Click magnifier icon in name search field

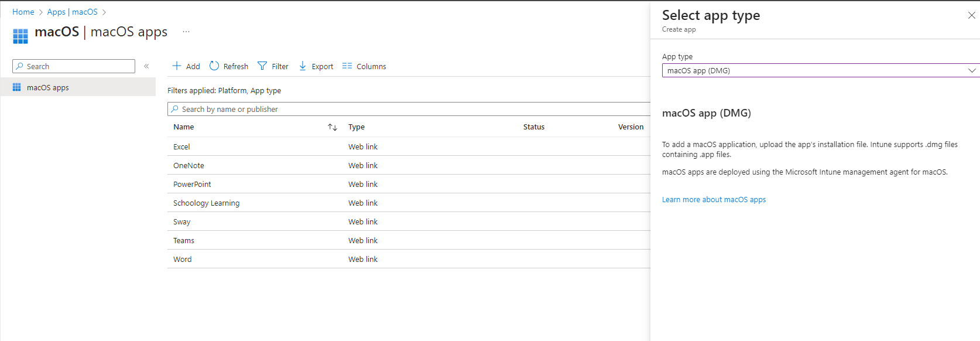point(174,109)
